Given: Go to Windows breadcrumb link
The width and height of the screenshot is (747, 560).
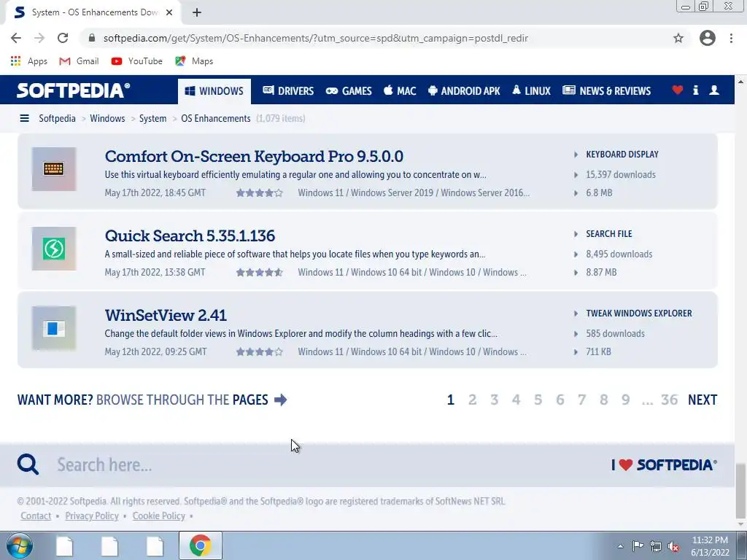Looking at the screenshot, I should pos(107,118).
